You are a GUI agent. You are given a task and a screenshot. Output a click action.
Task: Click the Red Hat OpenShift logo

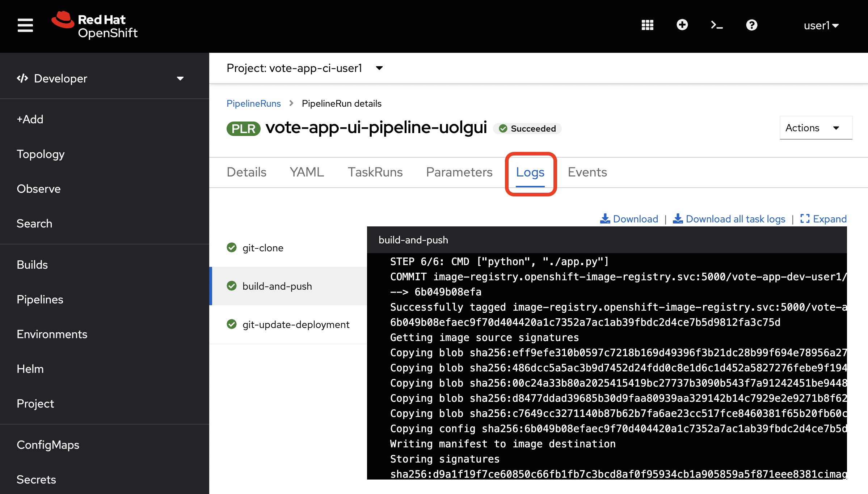coord(94,25)
